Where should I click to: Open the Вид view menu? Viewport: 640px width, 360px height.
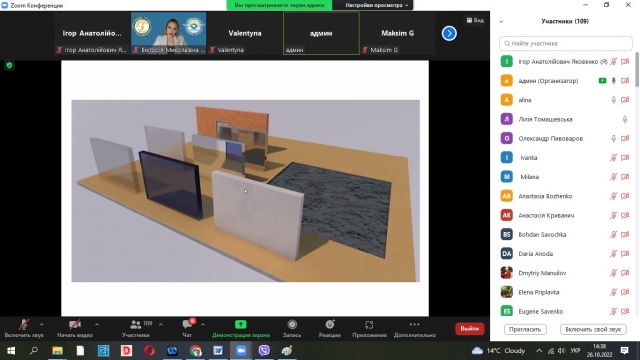coord(475,20)
